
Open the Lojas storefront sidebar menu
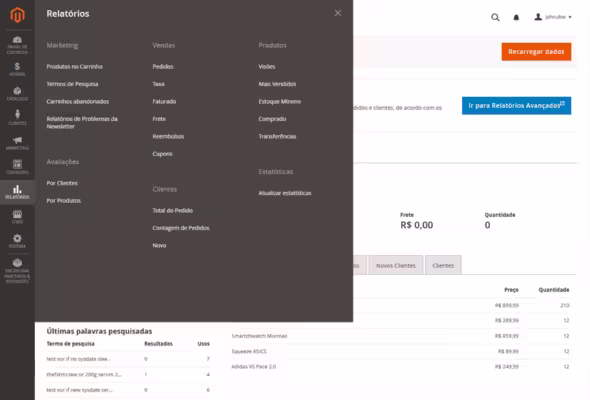tap(17, 217)
